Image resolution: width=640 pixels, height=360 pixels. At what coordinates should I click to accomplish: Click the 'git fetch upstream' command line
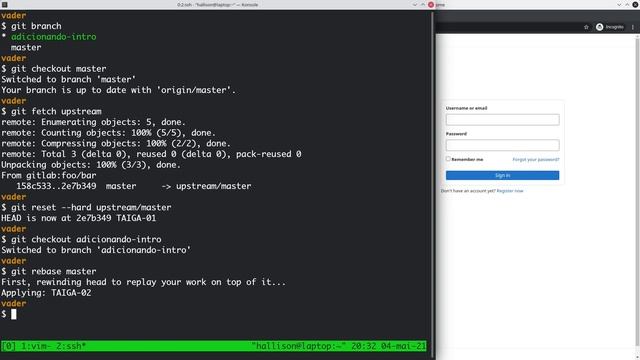[x=51, y=111]
